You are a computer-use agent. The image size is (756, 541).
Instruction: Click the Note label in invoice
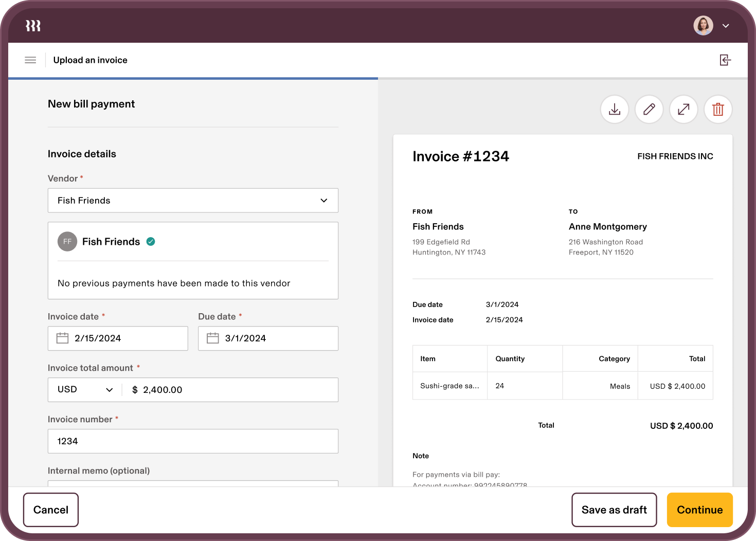(x=421, y=456)
